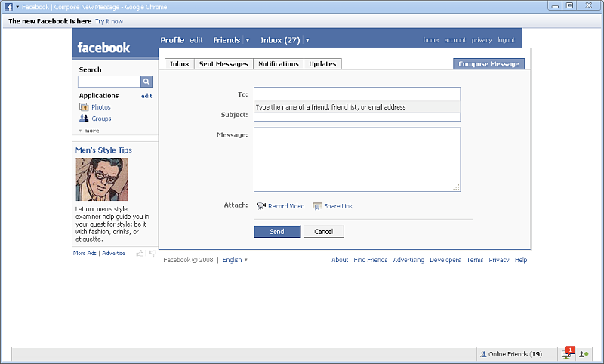604x364 pixels.
Task: Click the Compose Message button
Action: coord(488,64)
